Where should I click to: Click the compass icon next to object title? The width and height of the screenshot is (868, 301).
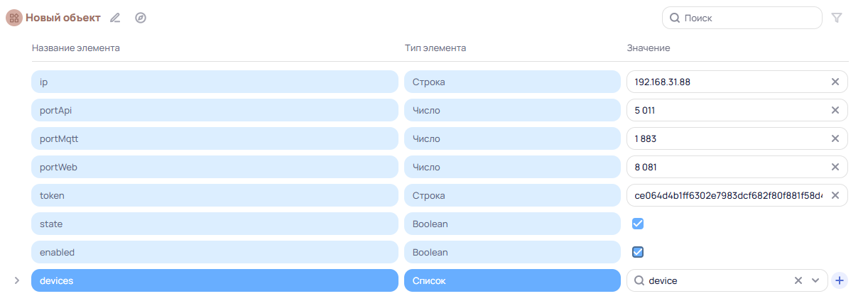141,18
